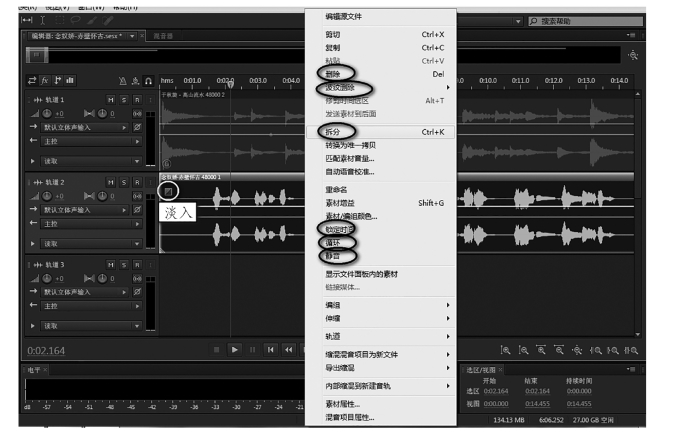Mute track 轨道 2 with M button
The width and height of the screenshot is (684, 435).
coord(111,182)
